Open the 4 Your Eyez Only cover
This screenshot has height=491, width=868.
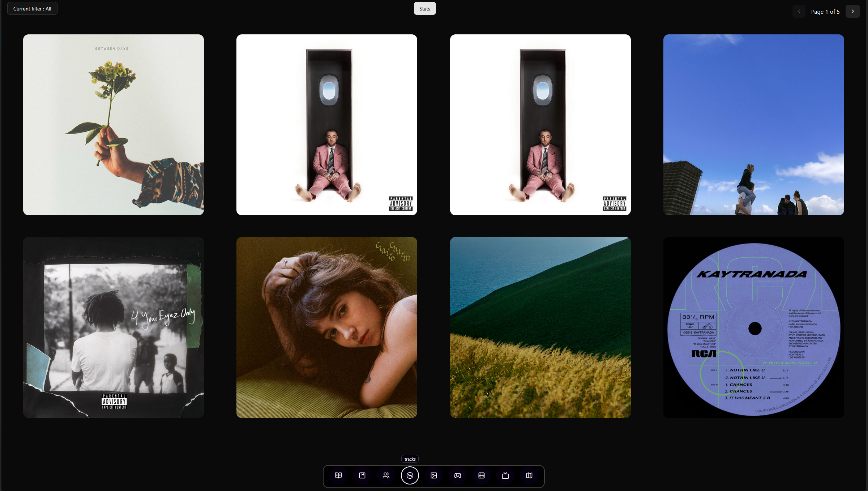[114, 327]
